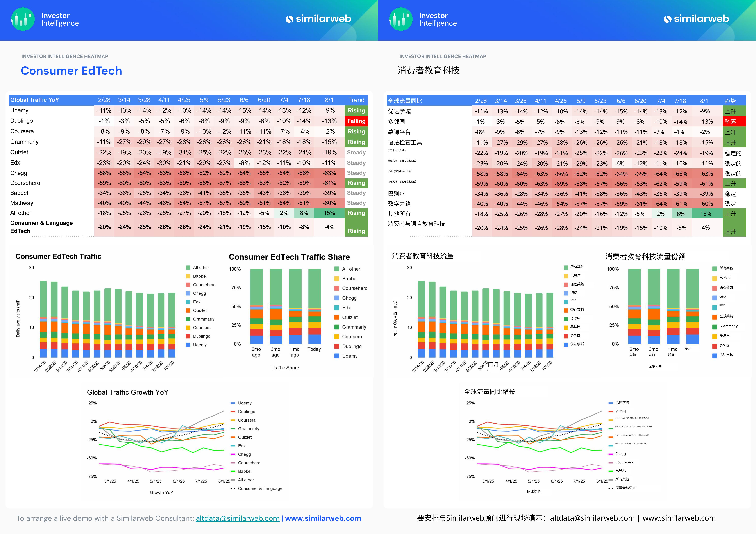Click the red Falling trend cell for Duolingo
The image size is (756, 534).
tap(356, 121)
